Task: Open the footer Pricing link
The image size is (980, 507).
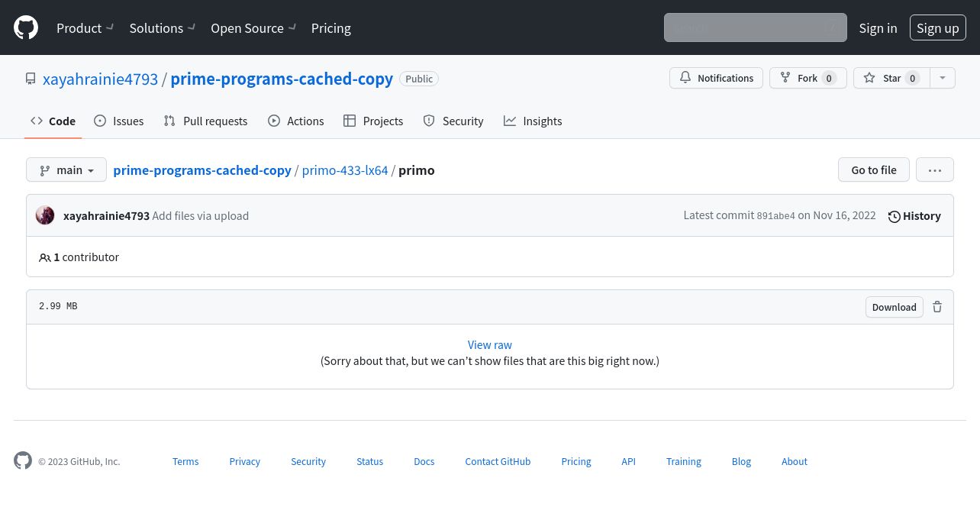Action: (576, 461)
